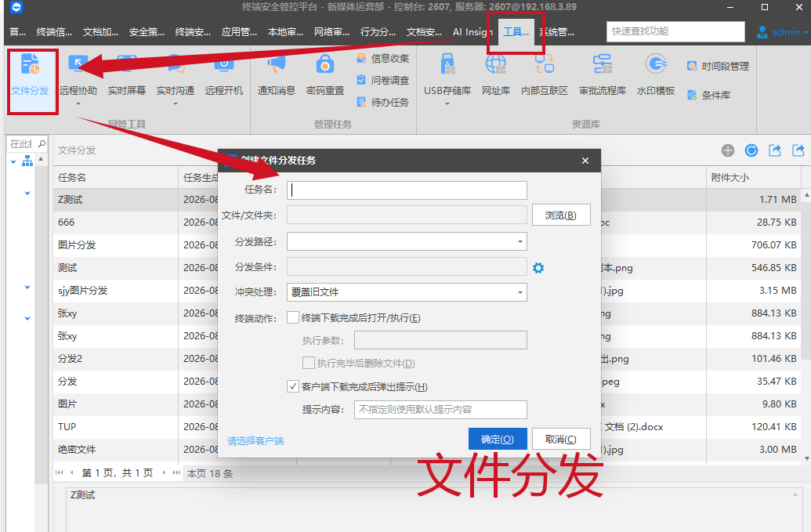Viewport: 811px width, 532px height.
Task: Open 密码重置 password reset
Action: [x=325, y=75]
